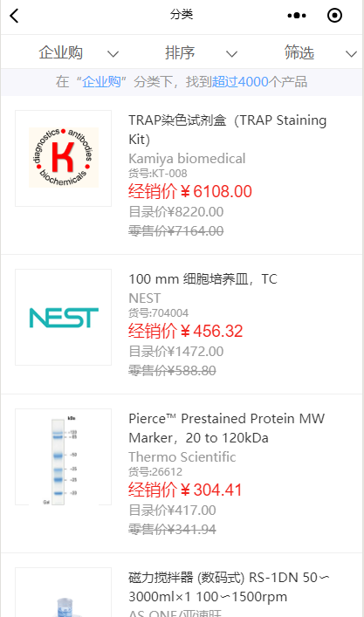This screenshot has height=617, width=364.
Task: Open the magnetic stirrer product image
Action: click(x=64, y=593)
